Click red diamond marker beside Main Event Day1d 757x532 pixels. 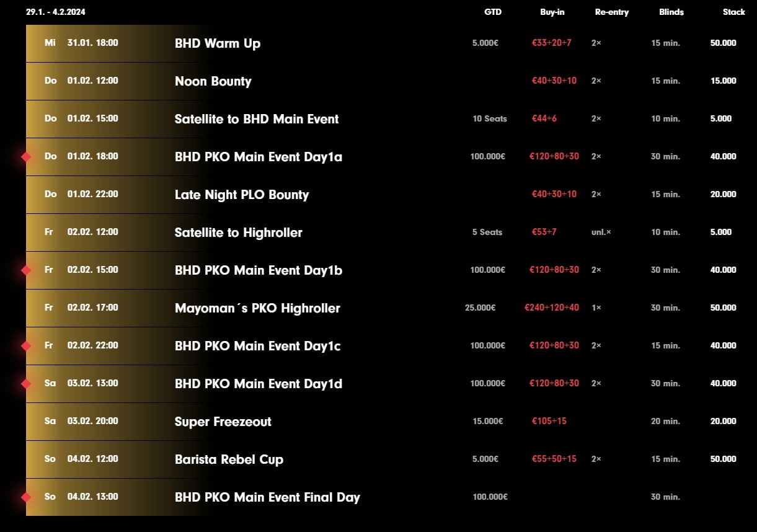[26, 384]
